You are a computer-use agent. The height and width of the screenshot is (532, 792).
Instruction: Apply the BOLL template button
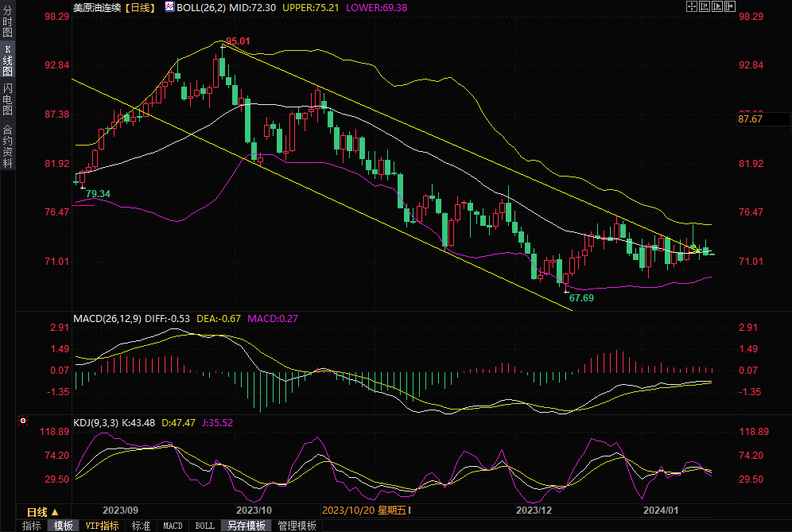(x=204, y=526)
